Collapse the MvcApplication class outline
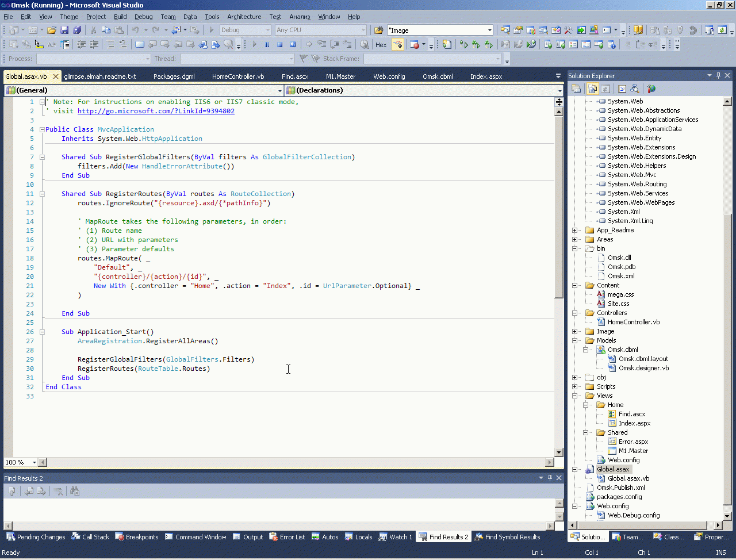Image resolution: width=736 pixels, height=560 pixels. click(x=42, y=129)
